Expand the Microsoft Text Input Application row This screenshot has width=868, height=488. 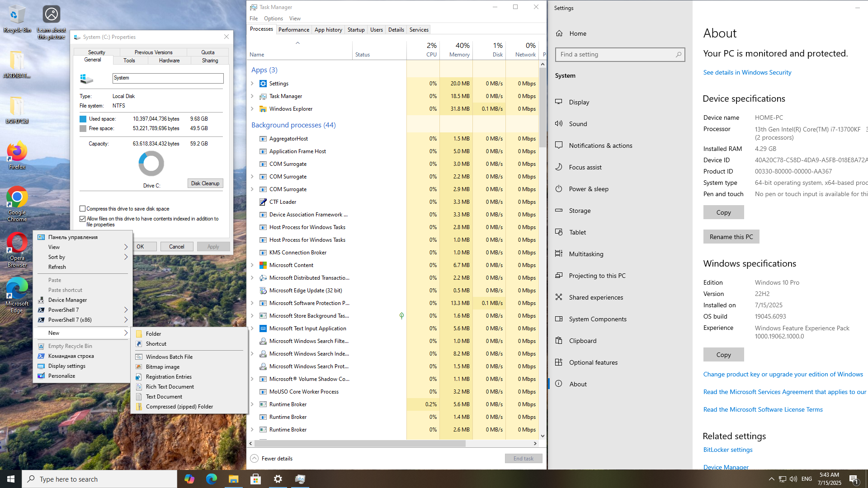pos(252,328)
